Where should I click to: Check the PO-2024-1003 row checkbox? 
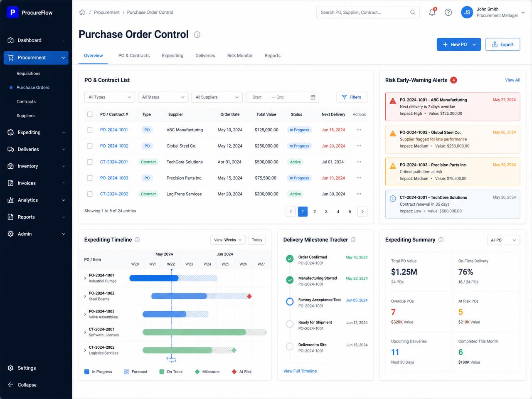pos(90,178)
